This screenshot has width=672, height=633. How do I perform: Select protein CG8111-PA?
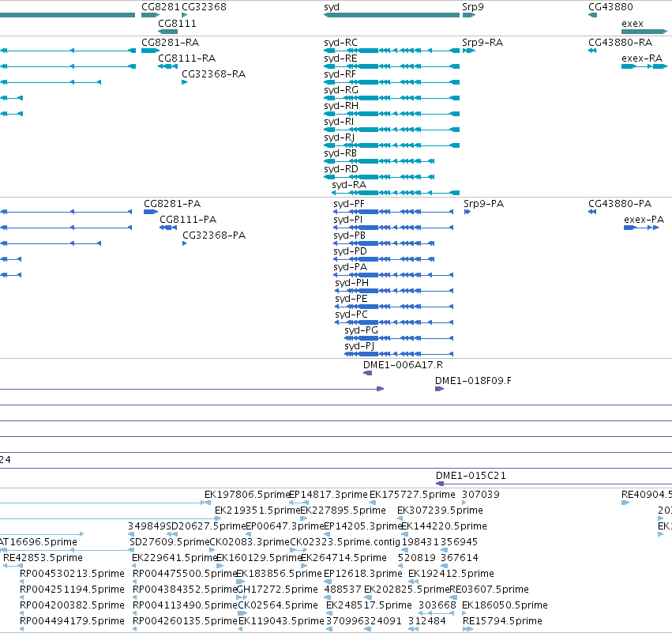[x=188, y=220]
